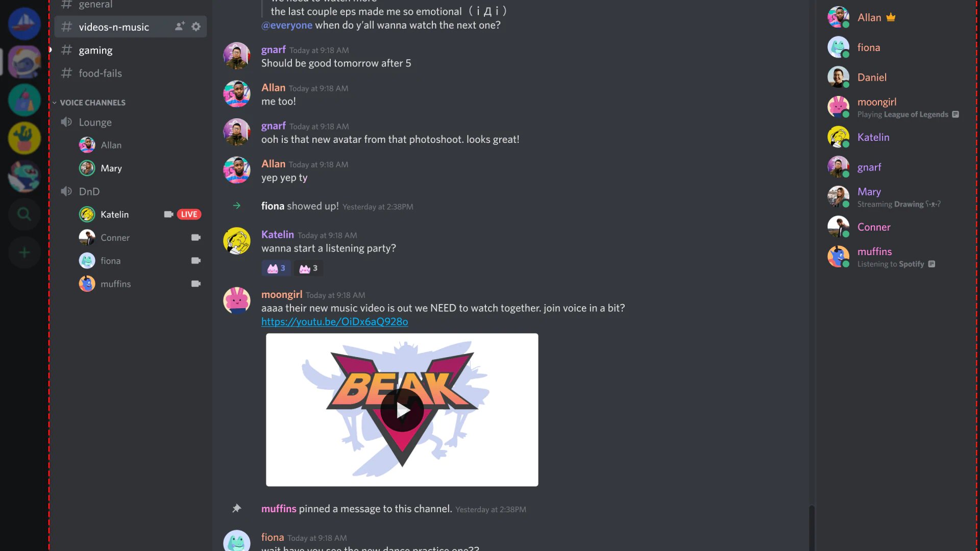
Task: Open the cactus server icon
Action: point(24,138)
